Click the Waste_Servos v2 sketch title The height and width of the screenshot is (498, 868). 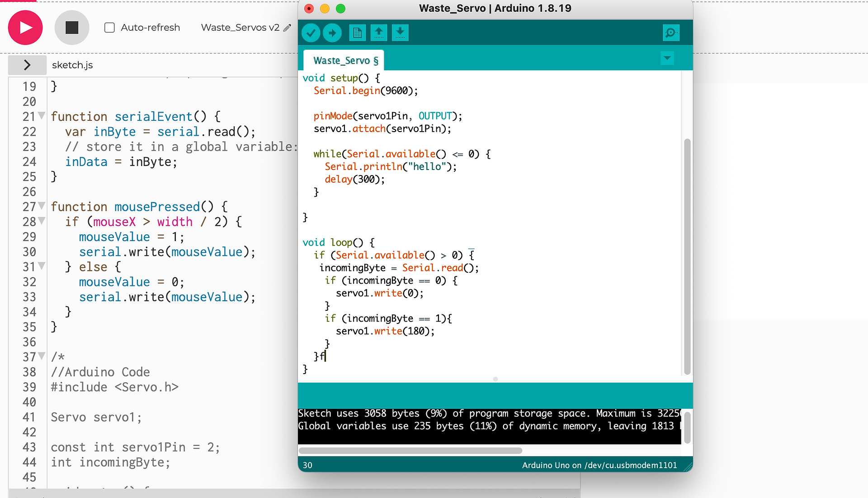(240, 28)
